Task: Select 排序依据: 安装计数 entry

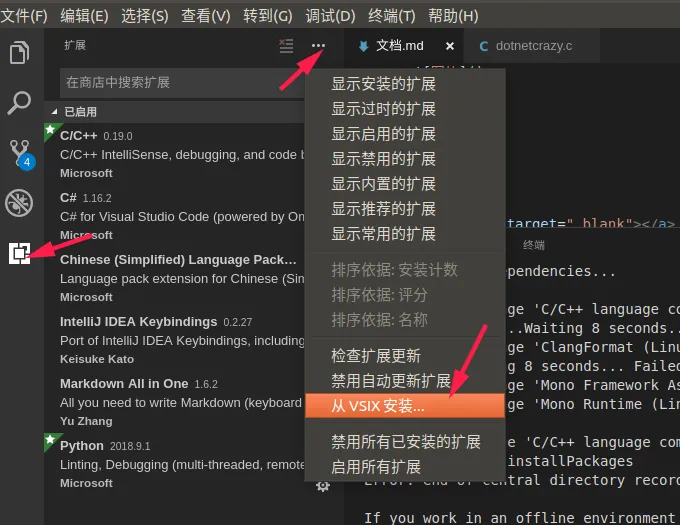Action: coord(405,270)
